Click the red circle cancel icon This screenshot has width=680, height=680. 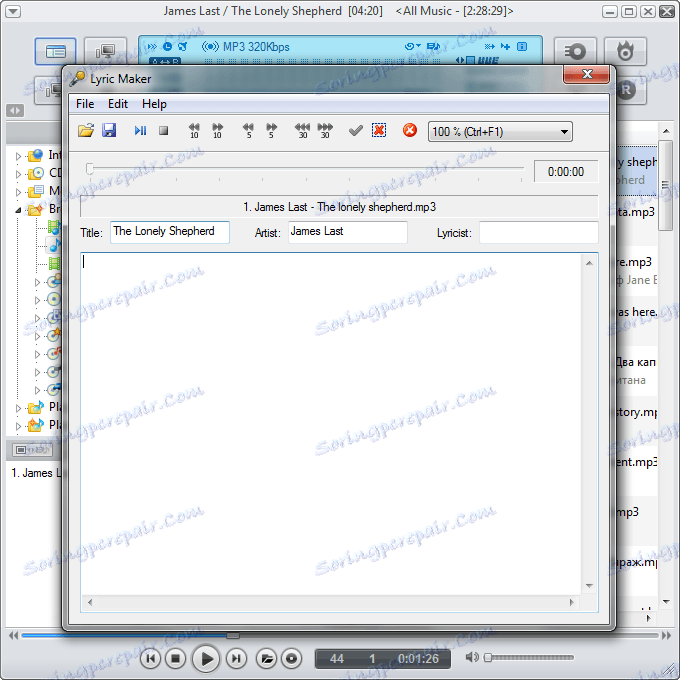[x=410, y=130]
